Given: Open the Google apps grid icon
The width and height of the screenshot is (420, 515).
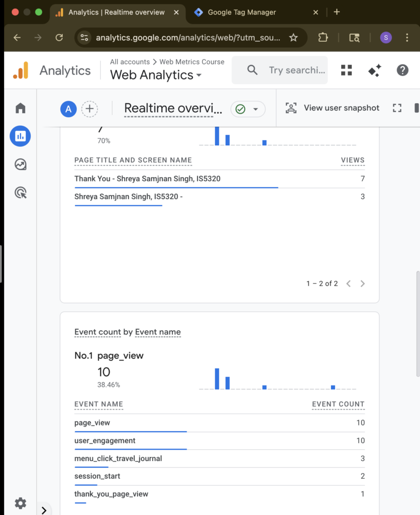Looking at the screenshot, I should 347,70.
